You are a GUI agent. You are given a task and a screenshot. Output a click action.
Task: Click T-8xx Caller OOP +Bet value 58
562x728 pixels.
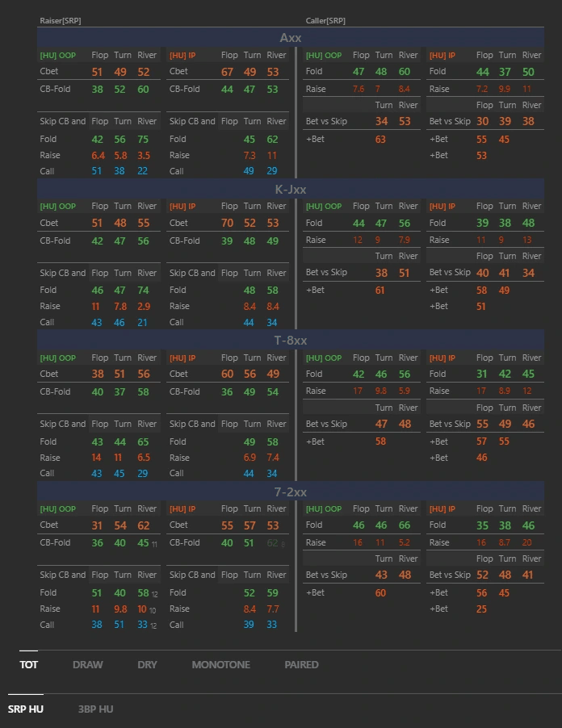pos(380,441)
